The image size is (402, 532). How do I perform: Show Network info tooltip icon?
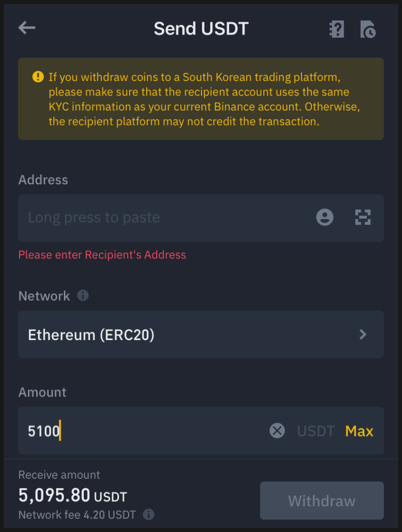click(83, 295)
